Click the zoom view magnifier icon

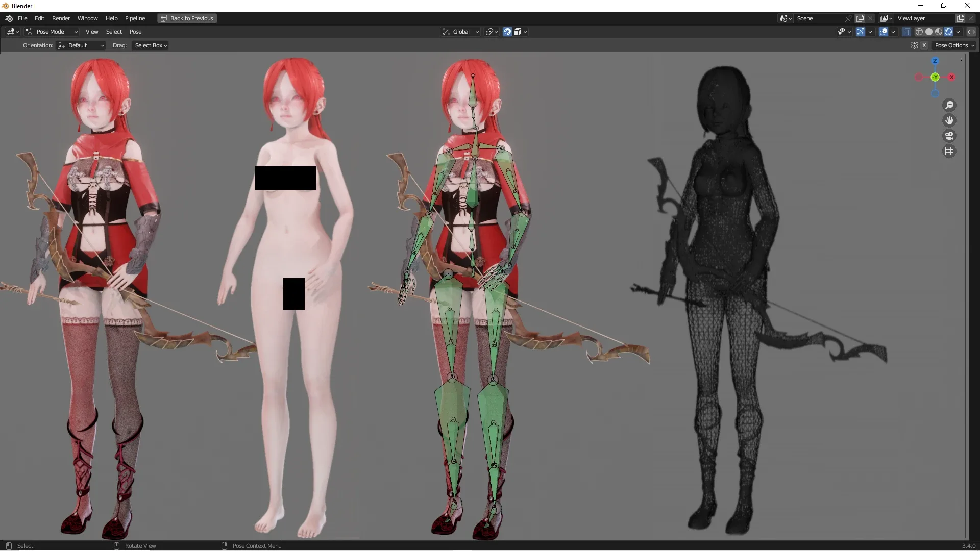point(949,105)
